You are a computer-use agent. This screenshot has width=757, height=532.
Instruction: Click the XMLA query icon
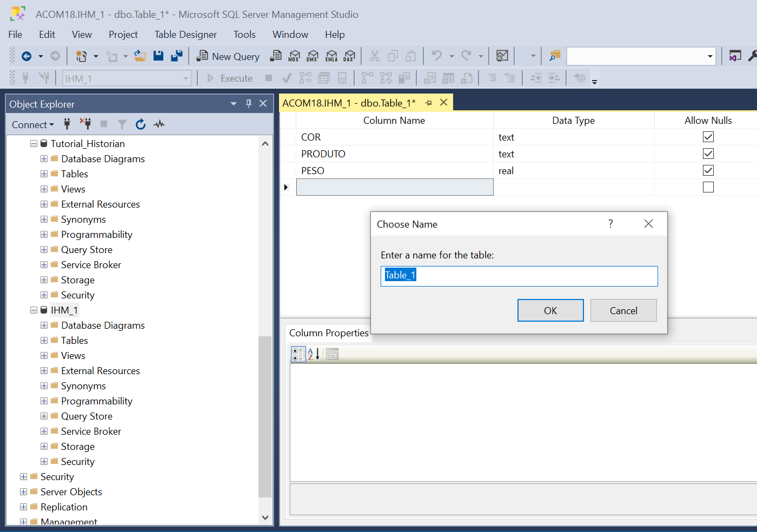coord(331,56)
